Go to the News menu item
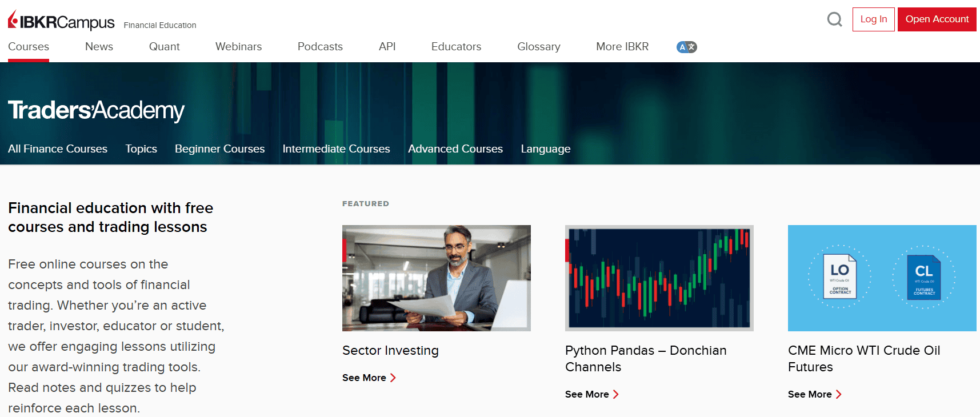The width and height of the screenshot is (980, 417). (x=99, y=47)
